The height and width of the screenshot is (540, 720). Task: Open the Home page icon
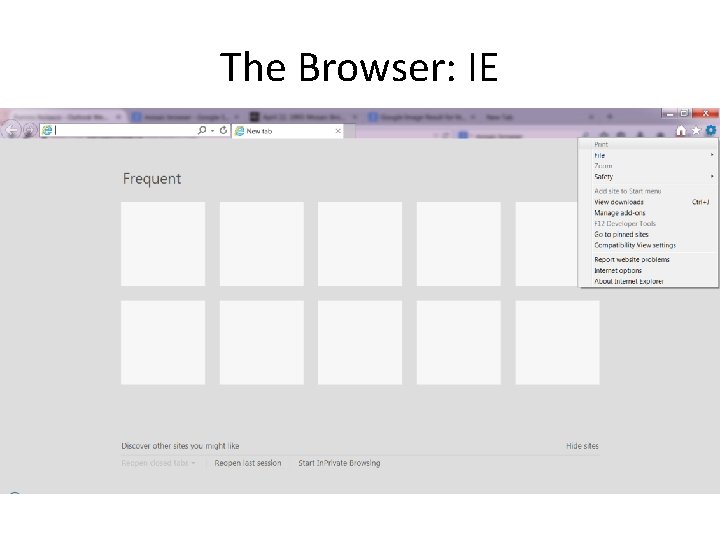[681, 131]
